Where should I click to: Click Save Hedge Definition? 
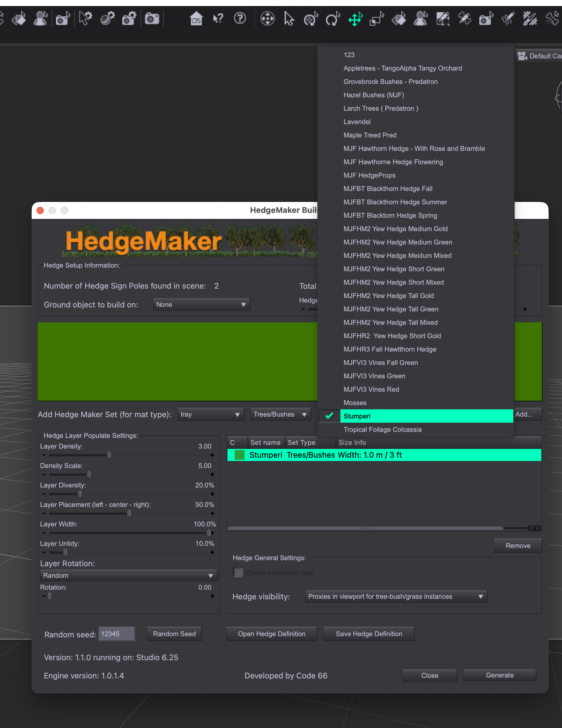point(369,634)
